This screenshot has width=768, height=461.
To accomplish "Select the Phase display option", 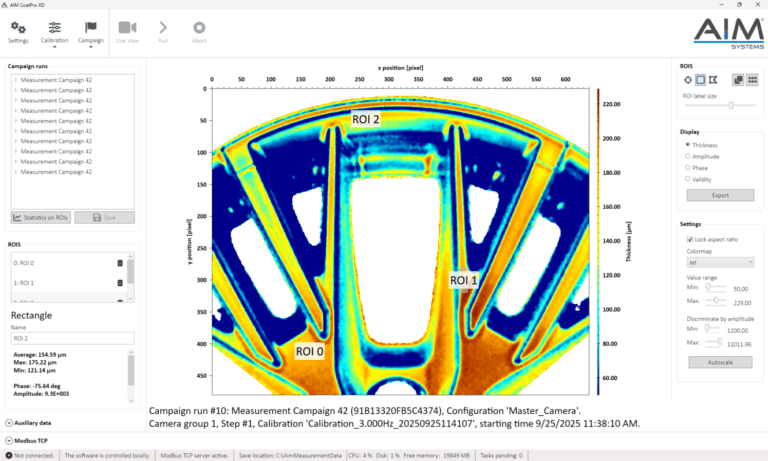I will pos(687,167).
